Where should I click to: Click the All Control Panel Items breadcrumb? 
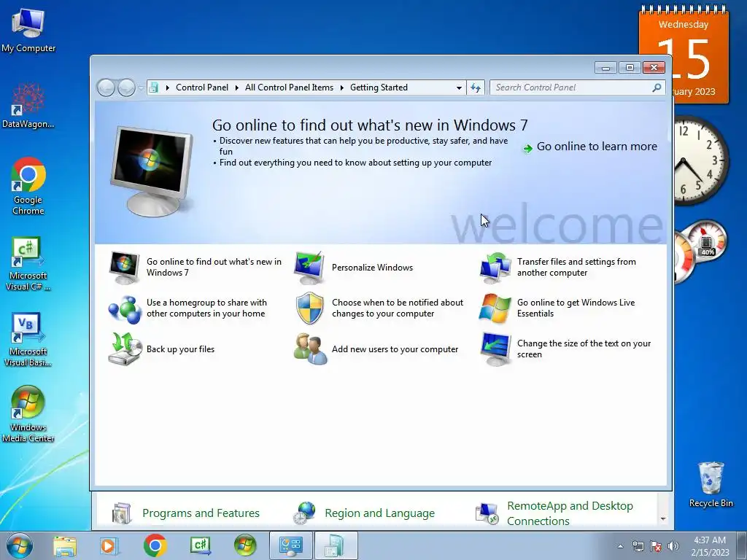click(x=289, y=87)
